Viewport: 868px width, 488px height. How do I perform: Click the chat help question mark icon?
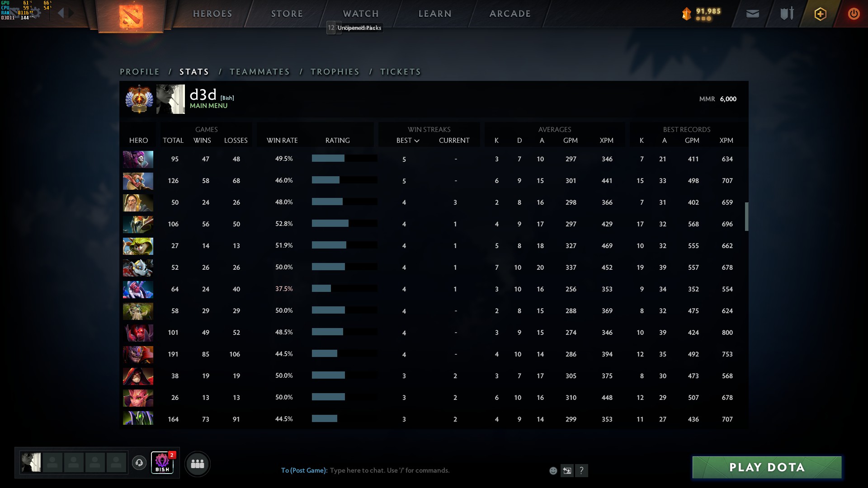581,471
